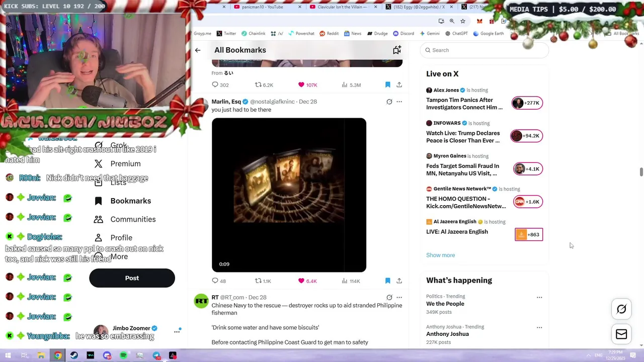Image resolution: width=644 pixels, height=362 pixels.
Task: Click the black Post button
Action: (132, 278)
